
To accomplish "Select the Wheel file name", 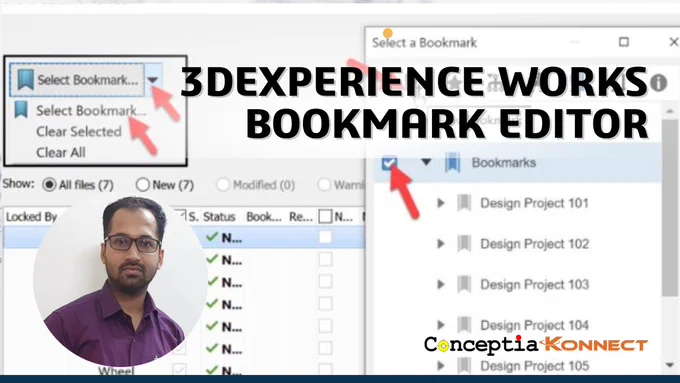I will click(116, 371).
